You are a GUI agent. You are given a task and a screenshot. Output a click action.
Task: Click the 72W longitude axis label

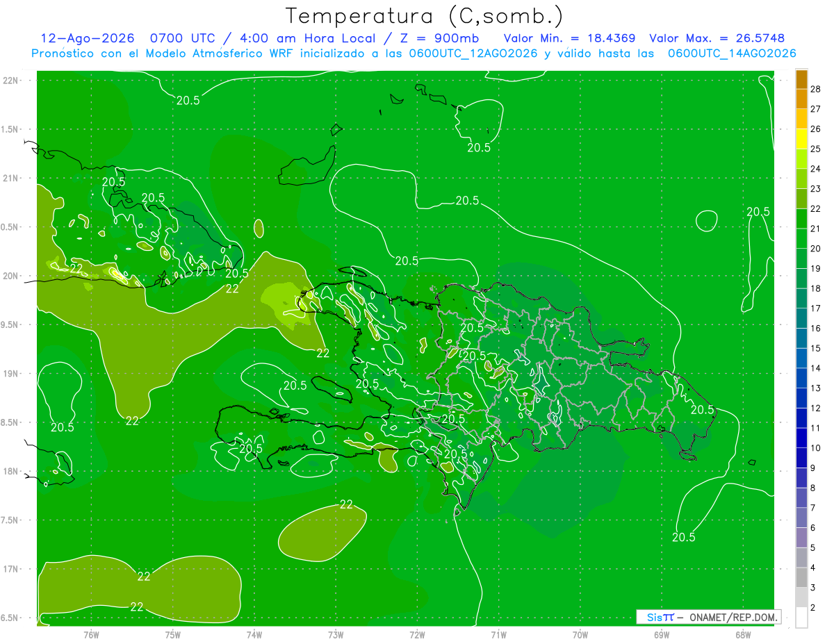pyautogui.click(x=417, y=635)
